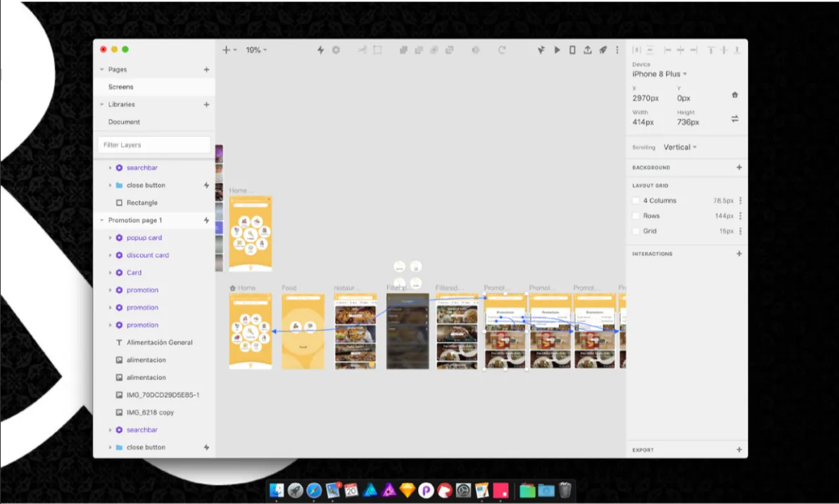
Task: Open Sketch from the Dock
Action: pos(408,490)
